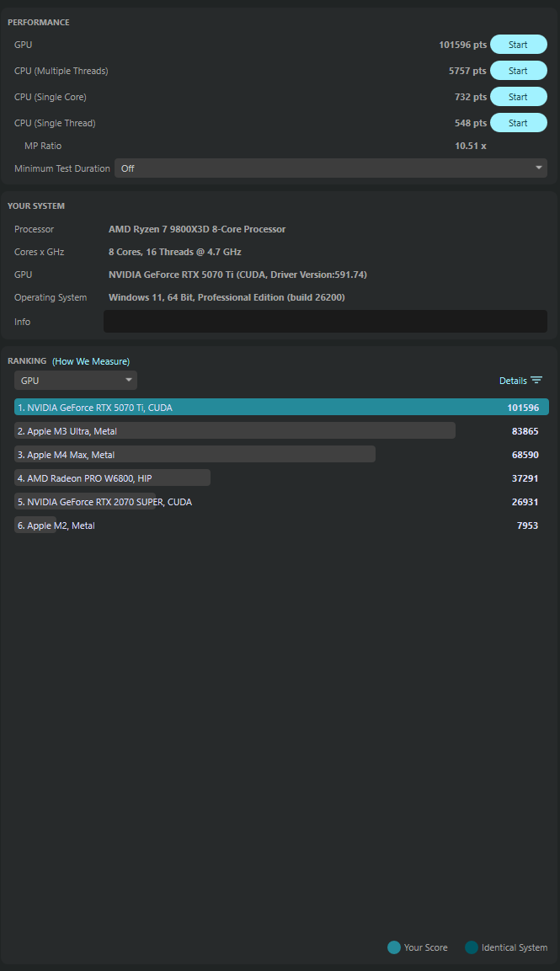The width and height of the screenshot is (560, 971).
Task: Click the AMD Ryzen 7 9800X3D processor text
Action: [197, 229]
